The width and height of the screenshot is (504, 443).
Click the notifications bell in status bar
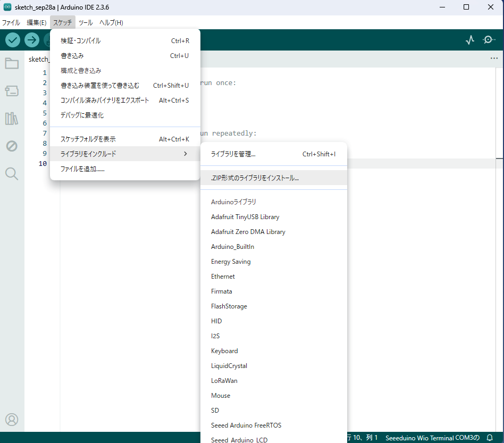(x=490, y=438)
